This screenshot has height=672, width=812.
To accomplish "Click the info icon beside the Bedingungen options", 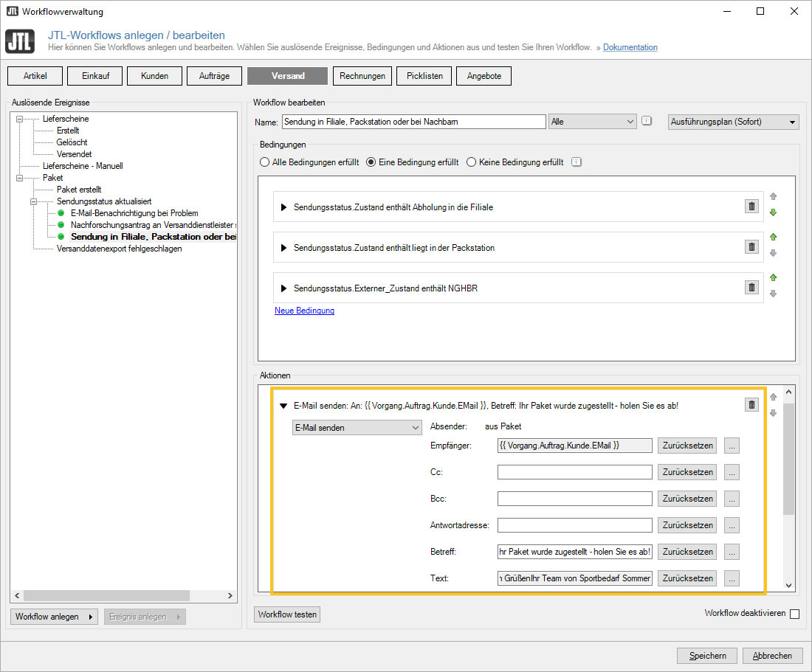I will tap(576, 162).
